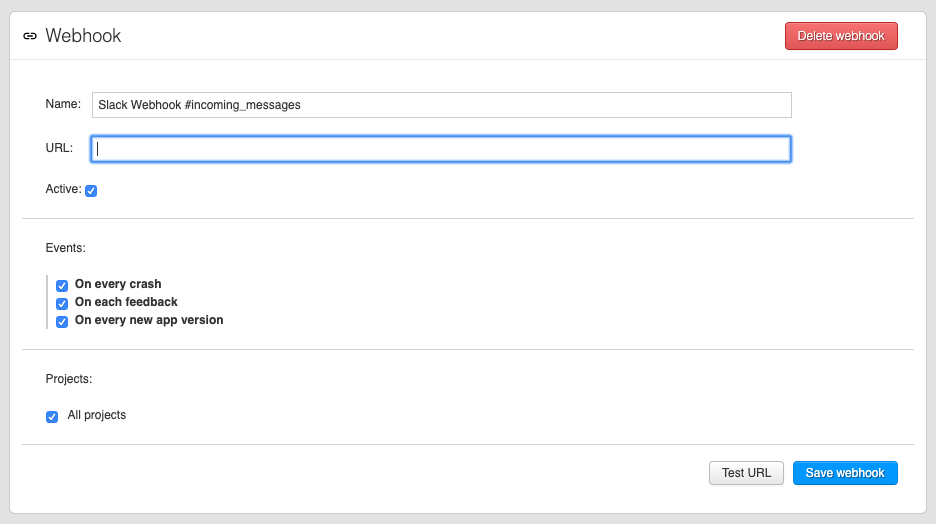Click the "All projects" label text
The height and width of the screenshot is (524, 936).
pyautogui.click(x=97, y=415)
